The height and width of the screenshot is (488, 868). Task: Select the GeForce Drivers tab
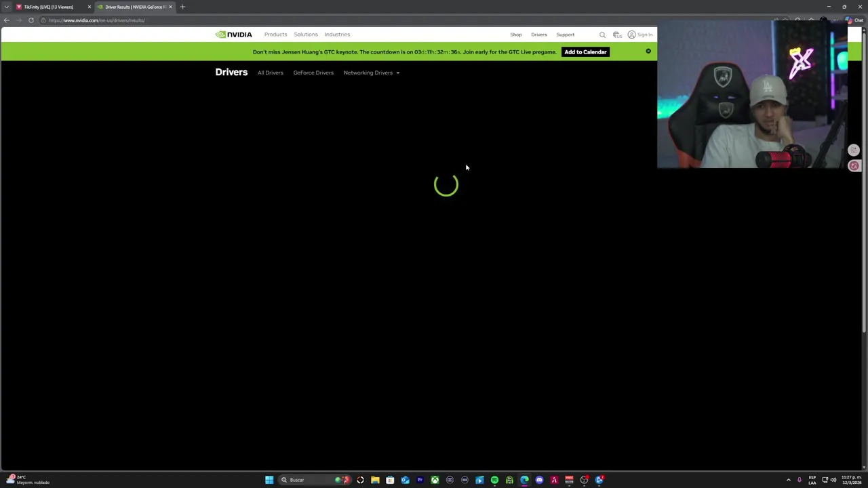click(313, 73)
